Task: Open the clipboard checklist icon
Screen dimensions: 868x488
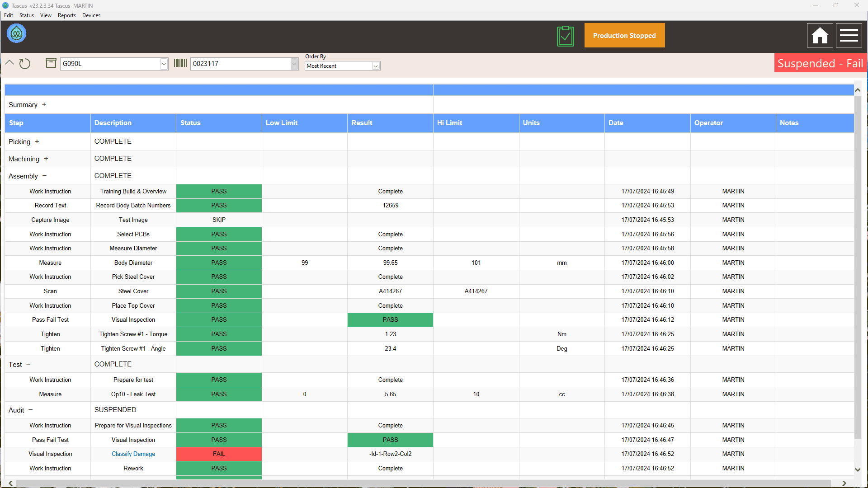Action: 566,36
